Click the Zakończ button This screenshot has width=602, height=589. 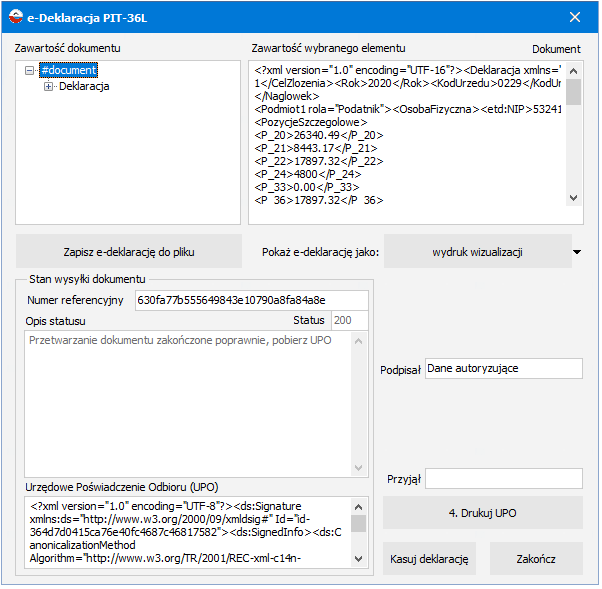[536, 559]
